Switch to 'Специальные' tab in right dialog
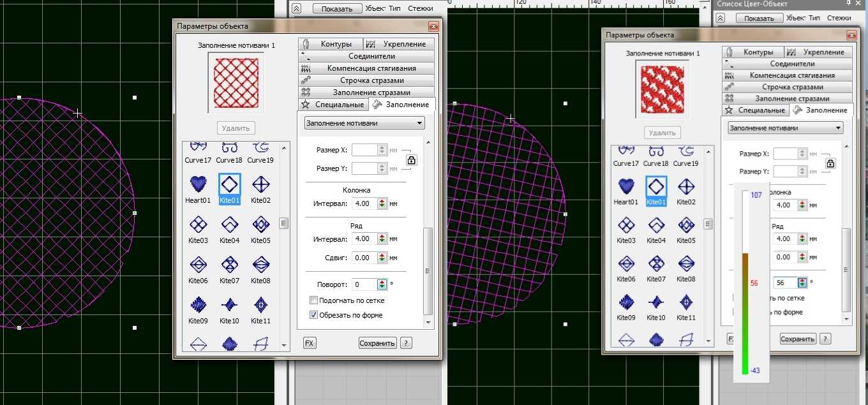 point(756,110)
